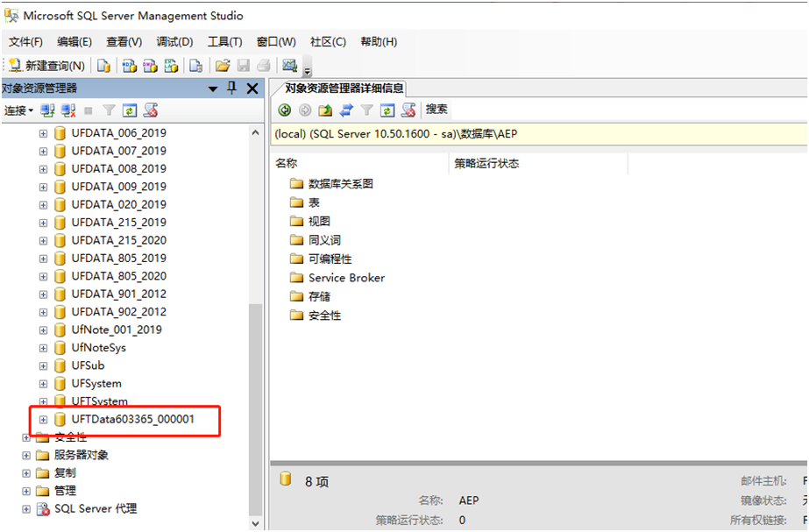
Task: Open the 连接 connect dropdown
Action: tap(18, 110)
